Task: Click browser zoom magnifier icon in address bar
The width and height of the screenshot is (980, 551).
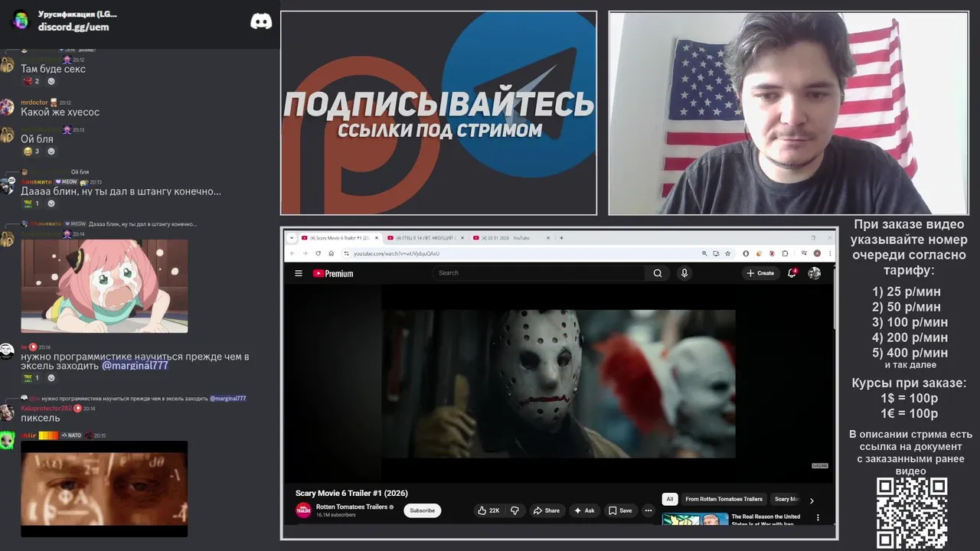Action: click(x=704, y=253)
